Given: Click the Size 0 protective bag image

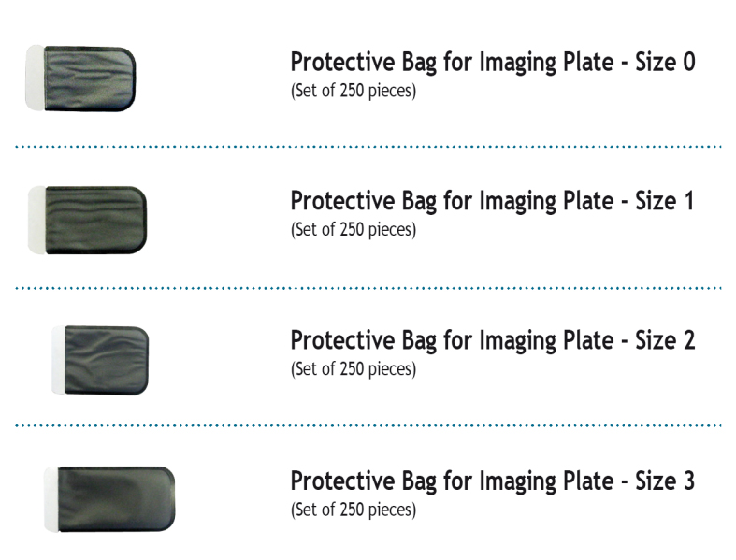Looking at the screenshot, I should (80, 78).
